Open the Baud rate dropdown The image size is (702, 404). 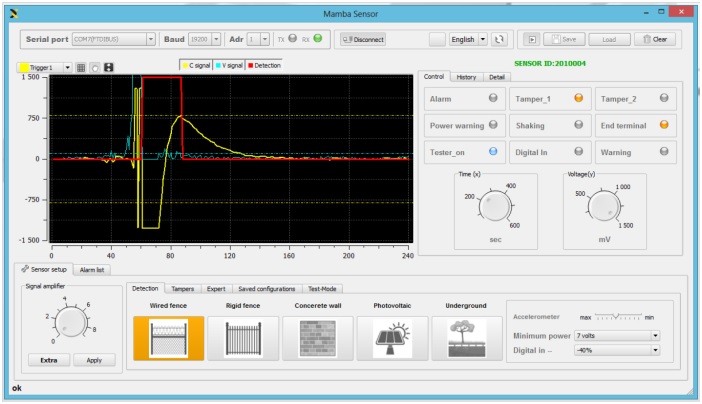tap(204, 39)
